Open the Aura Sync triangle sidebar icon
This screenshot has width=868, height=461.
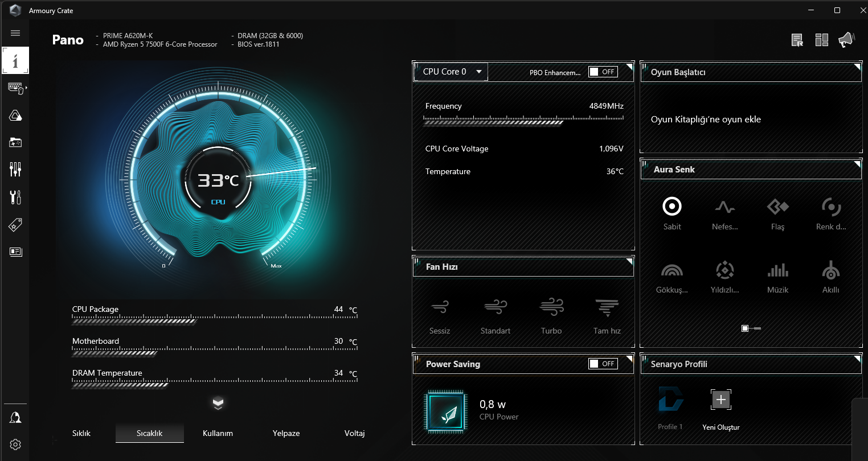15,116
